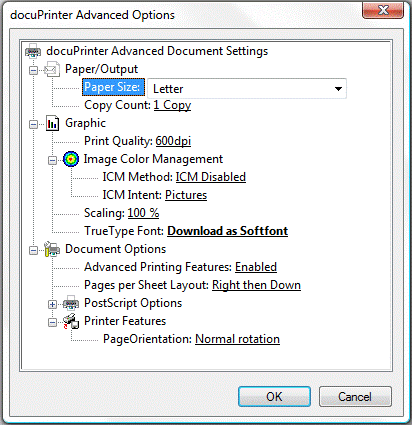The height and width of the screenshot is (425, 412).
Task: Expand the PostScript Options node
Action: coord(52,304)
